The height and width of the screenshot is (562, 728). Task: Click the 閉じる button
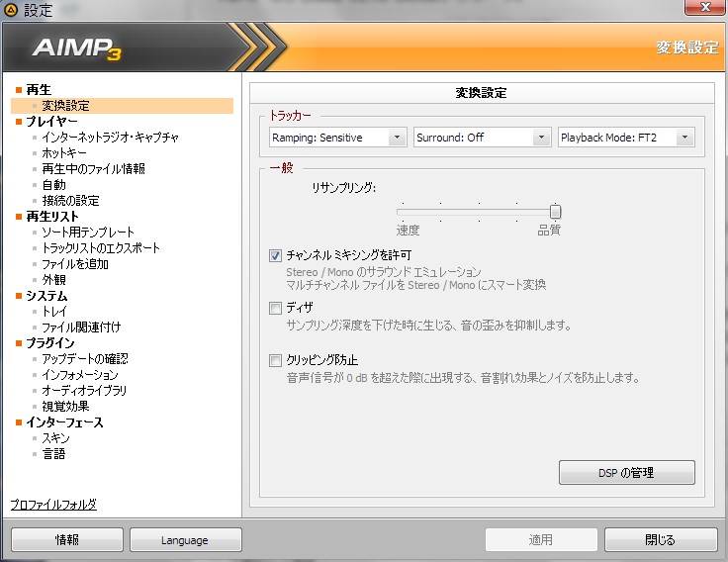661,539
